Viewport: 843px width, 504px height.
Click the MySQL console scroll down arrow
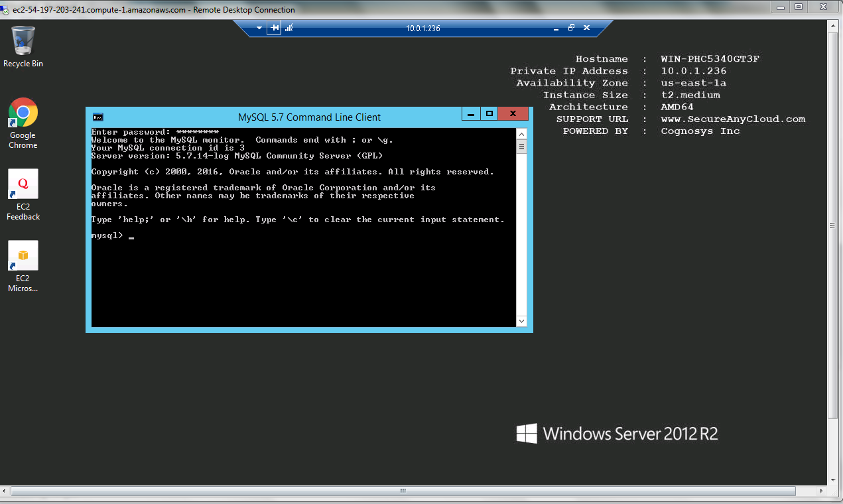521,321
